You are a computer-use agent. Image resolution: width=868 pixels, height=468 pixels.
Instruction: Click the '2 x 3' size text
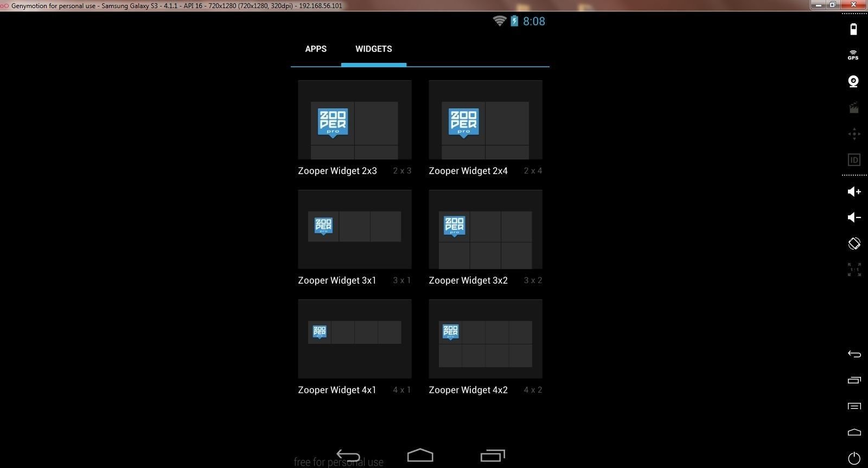402,171
